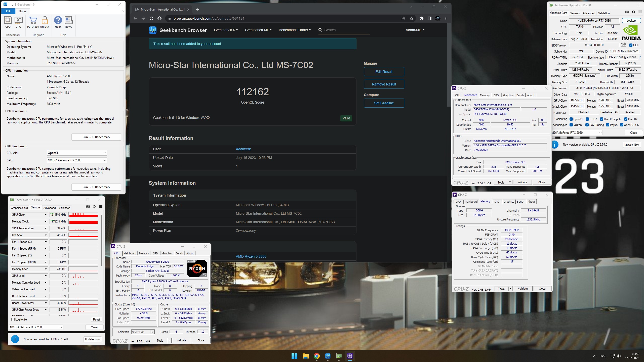Open the GPU Clock sensor dropdown arrow
Viewport: 644px width, 362px height.
[x=46, y=215]
